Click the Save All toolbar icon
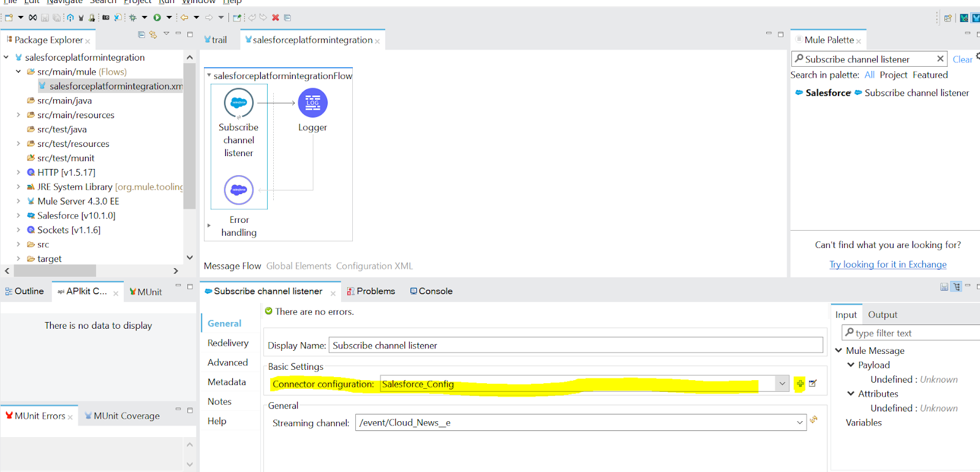Viewport: 980px width, 472px height. [56, 18]
